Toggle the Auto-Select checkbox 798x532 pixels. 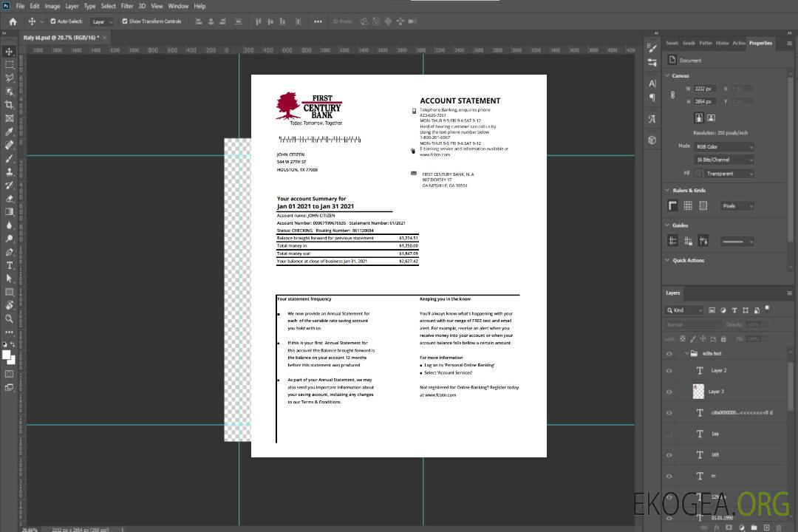53,21
